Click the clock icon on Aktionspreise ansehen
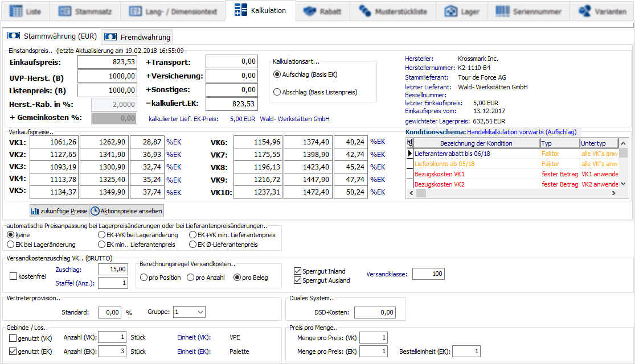635x364 pixels. [x=95, y=211]
